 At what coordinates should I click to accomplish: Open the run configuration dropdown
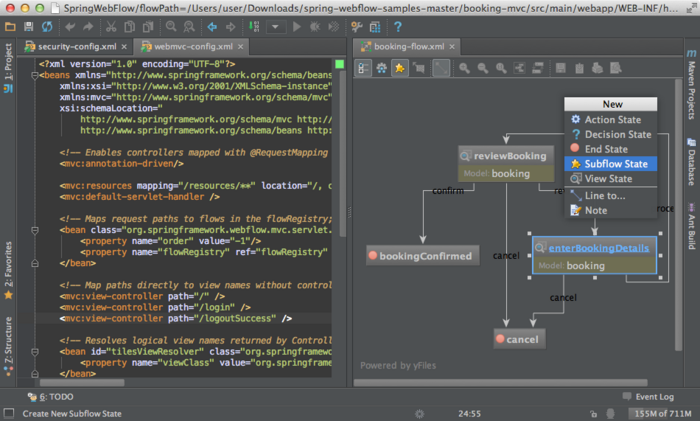278,25
